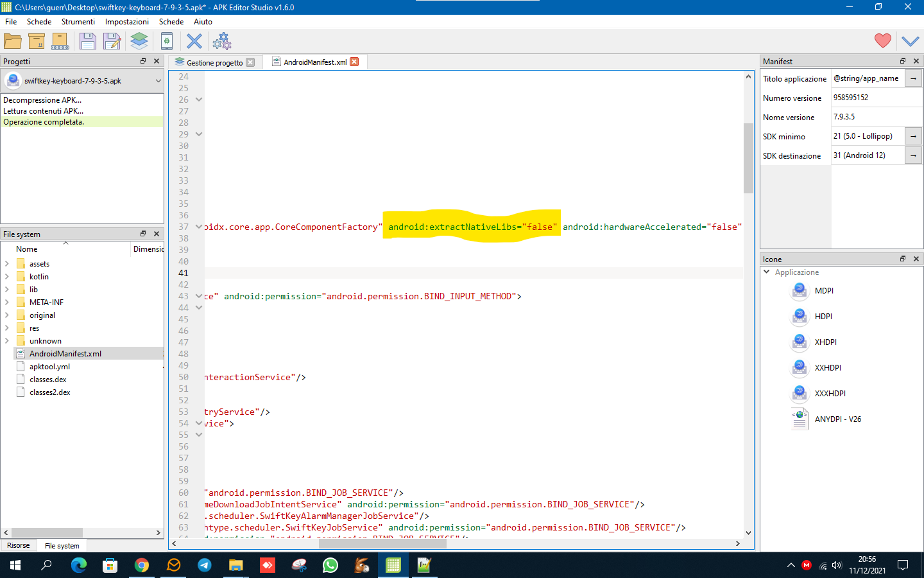Viewport: 924px width, 578px height.
Task: Switch to the File system bottom tab
Action: 62,546
